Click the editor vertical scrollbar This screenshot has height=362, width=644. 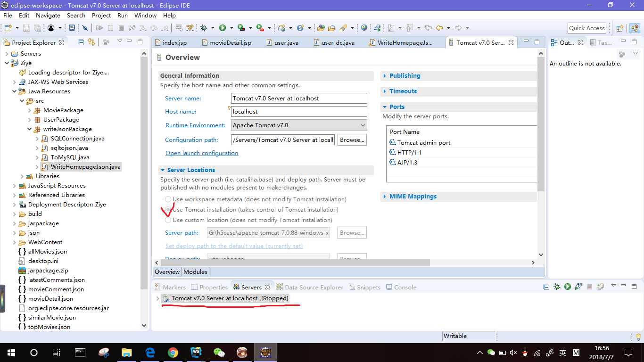pos(541,124)
